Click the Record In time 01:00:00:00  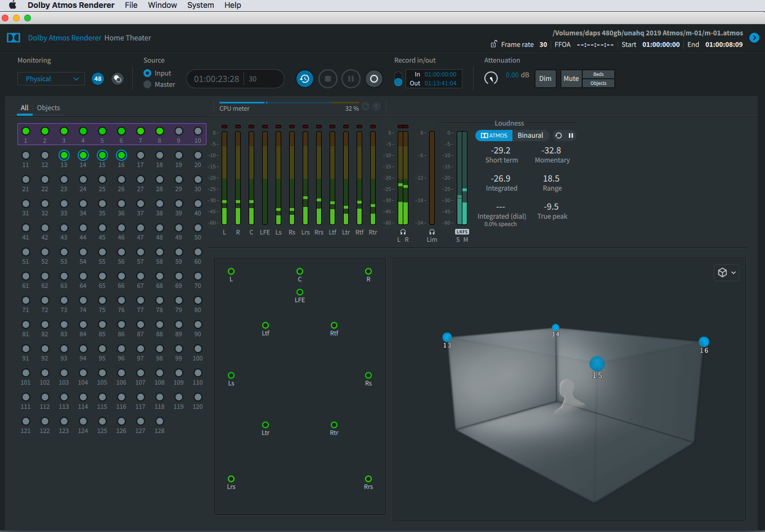[x=440, y=74]
